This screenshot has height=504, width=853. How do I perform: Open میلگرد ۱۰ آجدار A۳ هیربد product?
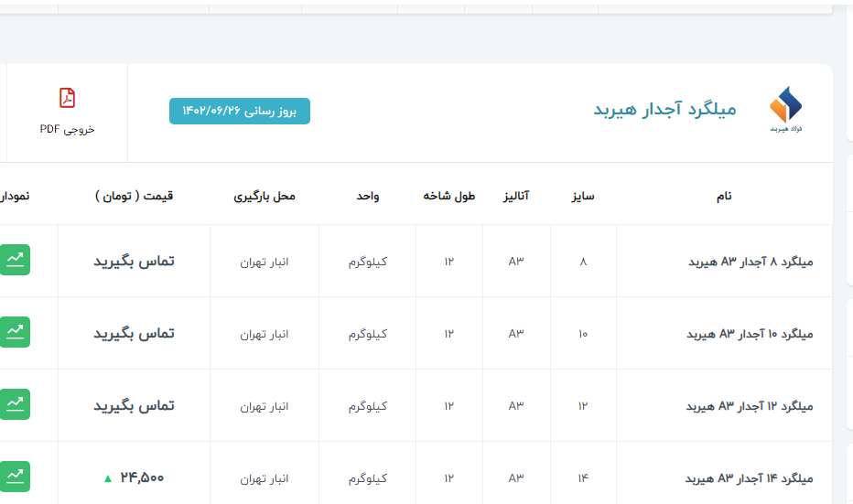coord(750,334)
